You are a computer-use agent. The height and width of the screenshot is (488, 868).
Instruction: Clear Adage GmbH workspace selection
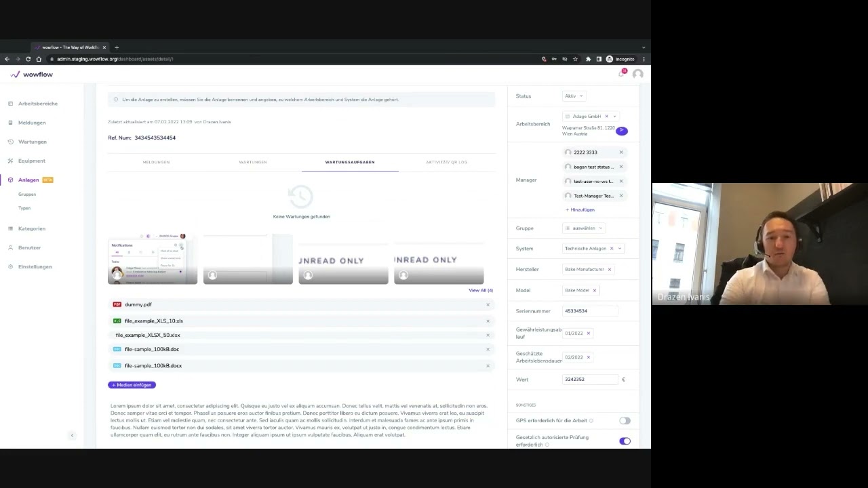[x=606, y=117]
